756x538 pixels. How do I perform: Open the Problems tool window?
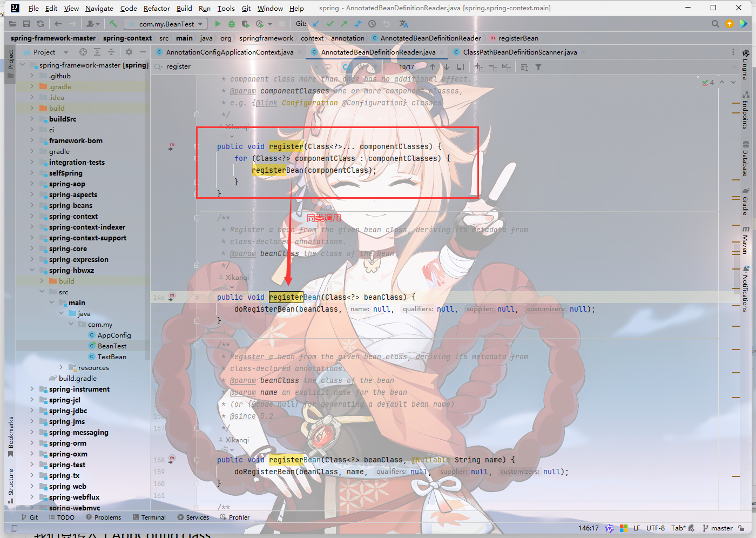tap(103, 517)
